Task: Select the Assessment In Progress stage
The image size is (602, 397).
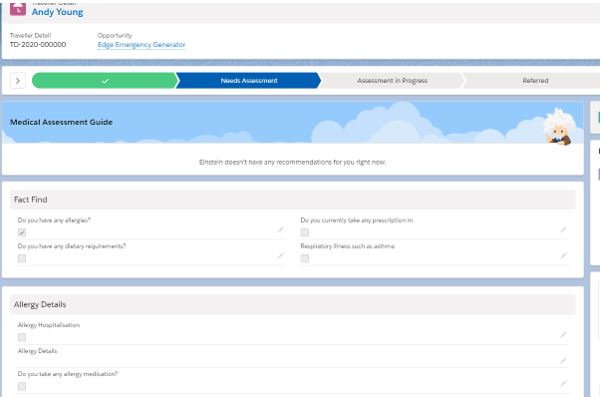Action: [x=392, y=81]
